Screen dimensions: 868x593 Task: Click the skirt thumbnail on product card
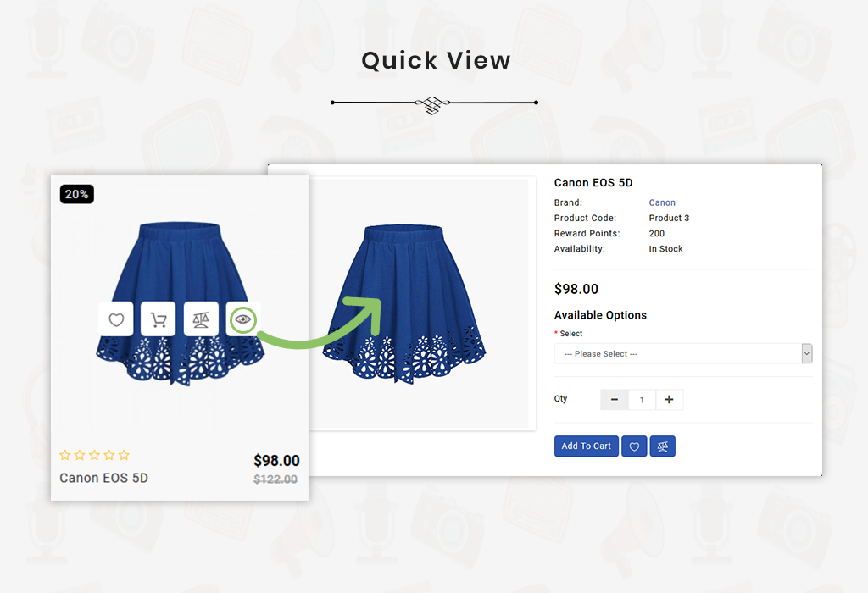point(180,303)
